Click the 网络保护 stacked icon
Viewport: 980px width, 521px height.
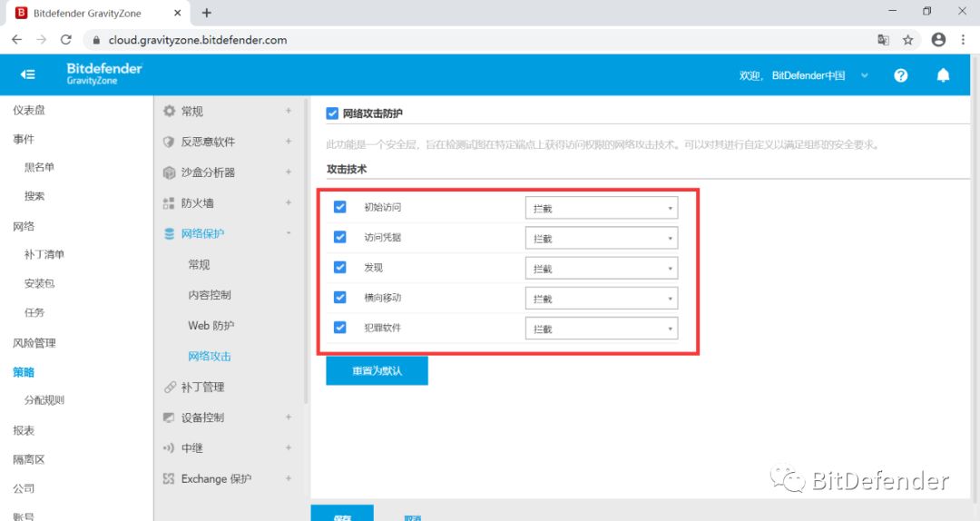pyautogui.click(x=169, y=233)
